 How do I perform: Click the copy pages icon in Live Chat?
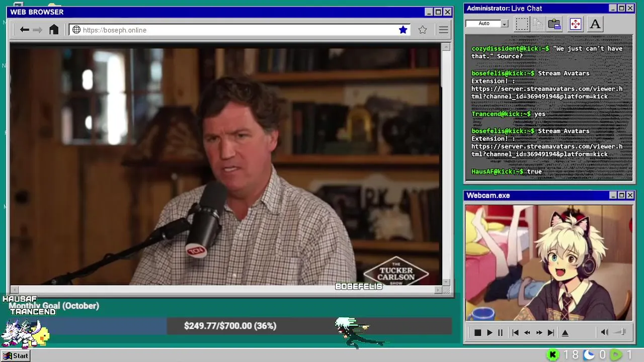[538, 24]
